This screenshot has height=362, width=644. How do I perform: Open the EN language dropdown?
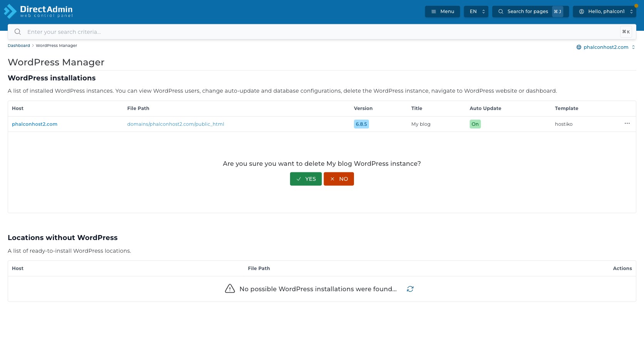(x=476, y=12)
